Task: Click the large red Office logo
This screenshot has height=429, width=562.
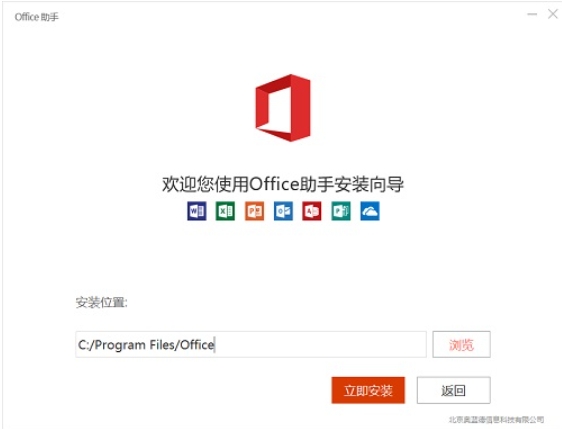Action: (x=283, y=108)
